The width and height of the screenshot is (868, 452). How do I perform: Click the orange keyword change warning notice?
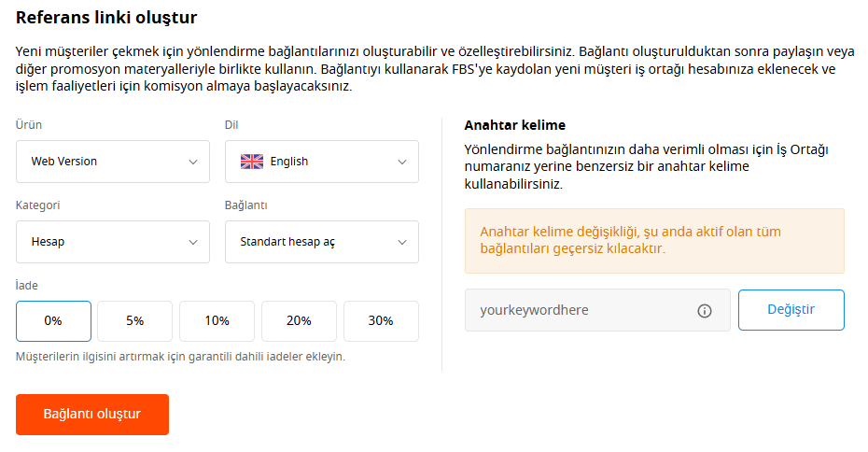[654, 241]
